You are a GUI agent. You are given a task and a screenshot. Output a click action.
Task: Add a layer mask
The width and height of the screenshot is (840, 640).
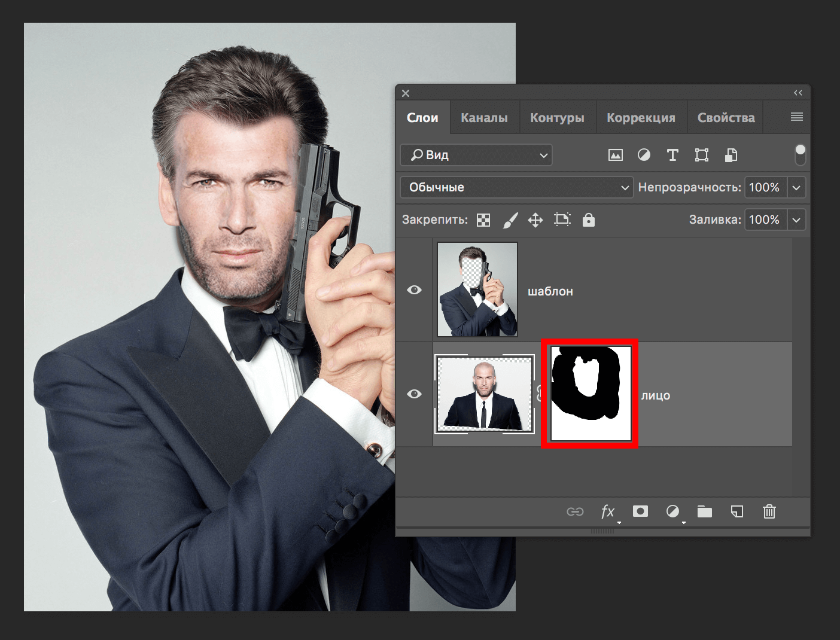(x=640, y=512)
